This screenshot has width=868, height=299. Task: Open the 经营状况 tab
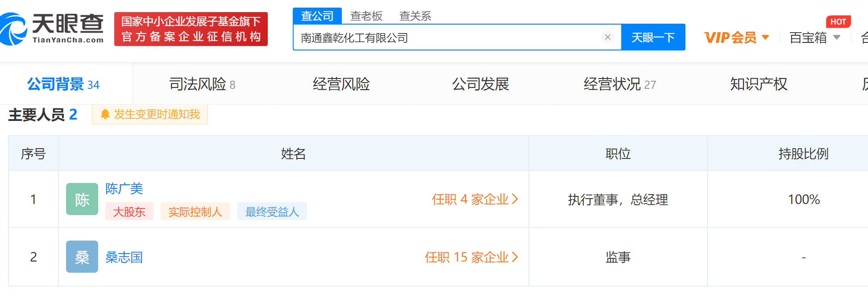619,84
